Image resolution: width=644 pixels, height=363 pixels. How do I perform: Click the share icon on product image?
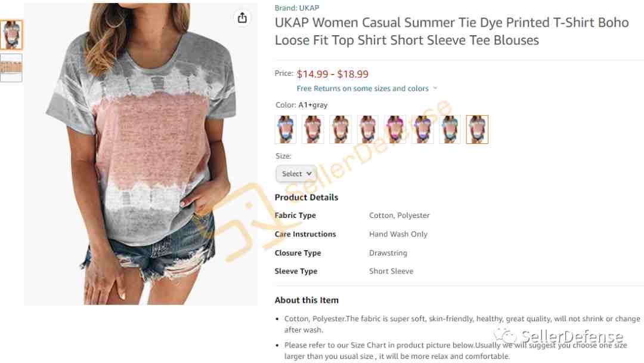pos(242,18)
